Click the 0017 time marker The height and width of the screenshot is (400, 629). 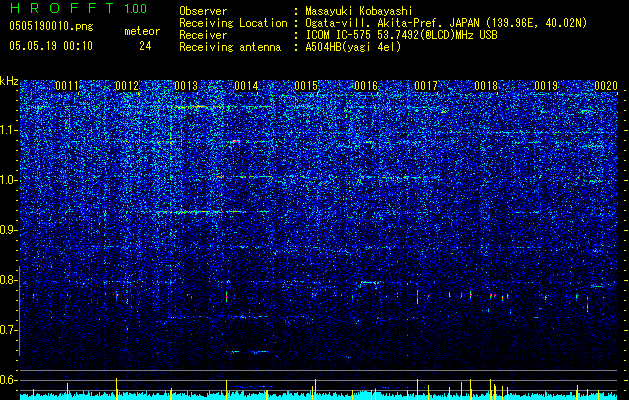click(426, 86)
